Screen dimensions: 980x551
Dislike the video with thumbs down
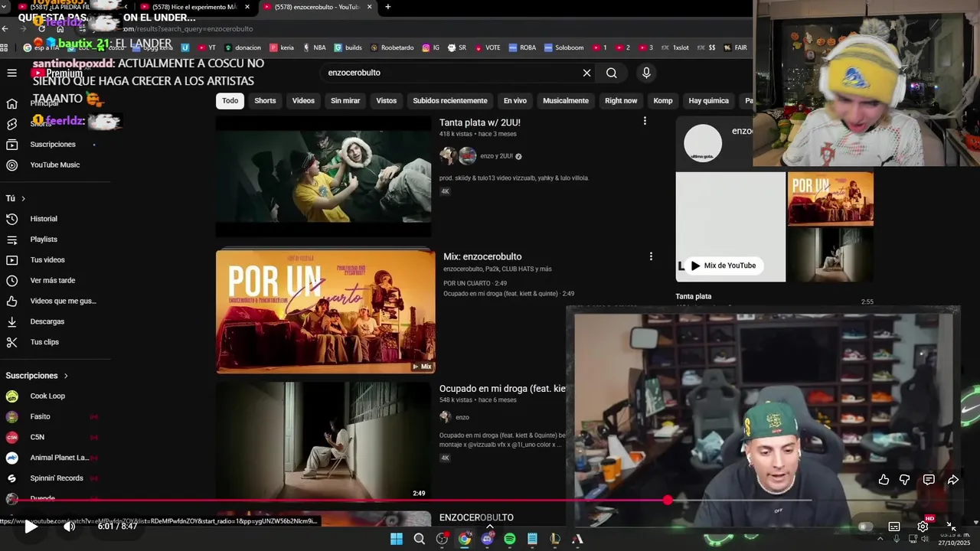click(905, 480)
